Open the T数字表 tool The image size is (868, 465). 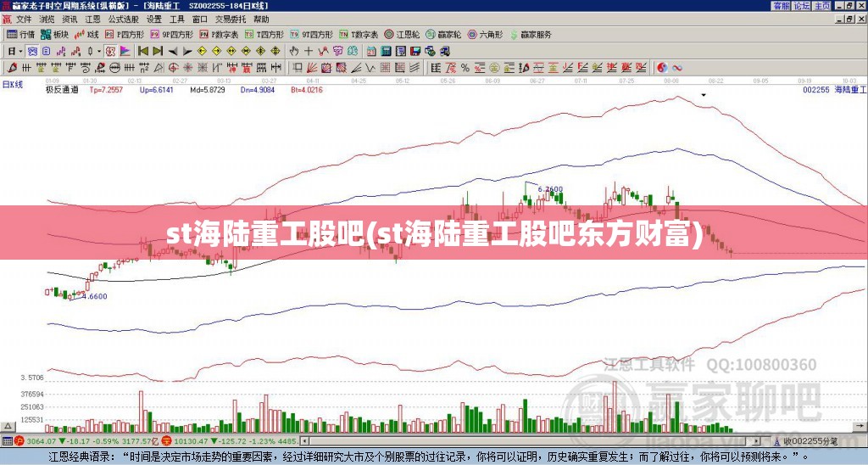coord(359,34)
